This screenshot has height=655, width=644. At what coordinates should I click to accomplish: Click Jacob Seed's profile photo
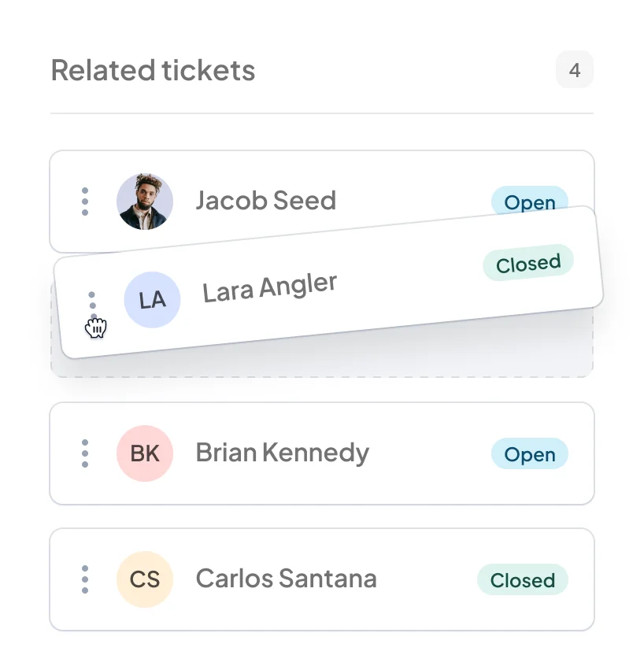(145, 202)
